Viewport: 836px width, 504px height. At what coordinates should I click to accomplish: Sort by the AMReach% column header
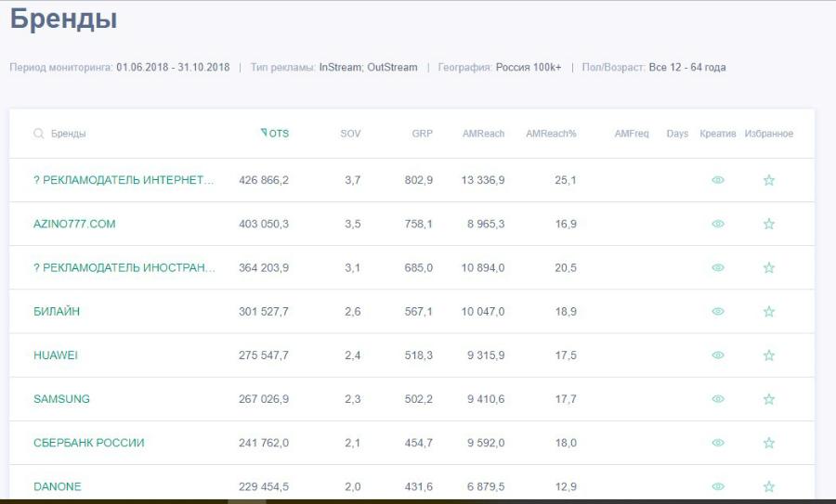(x=551, y=134)
